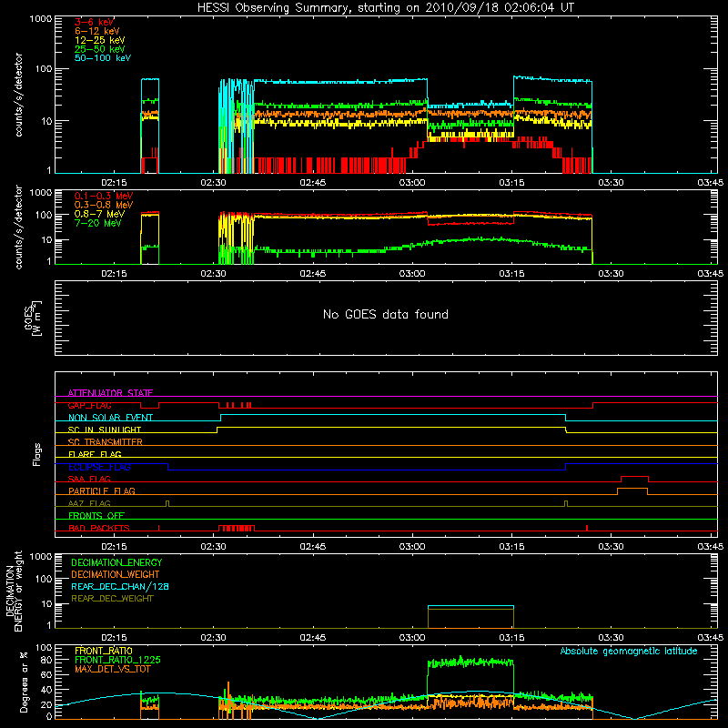Select the FLARE_FLAG label
This screenshot has height=728, width=728.
95,454
